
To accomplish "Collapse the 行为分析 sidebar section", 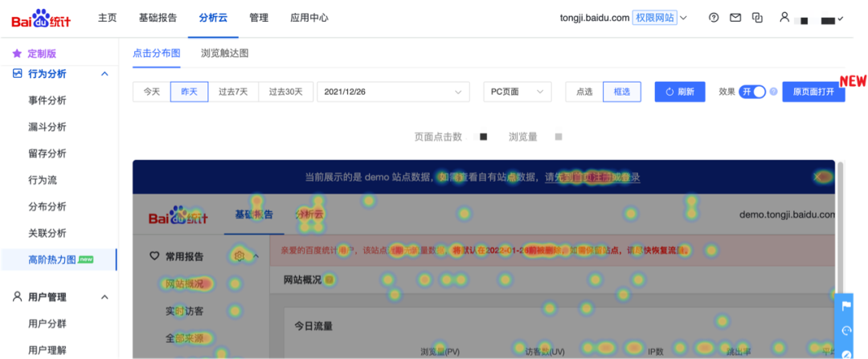I will (104, 74).
